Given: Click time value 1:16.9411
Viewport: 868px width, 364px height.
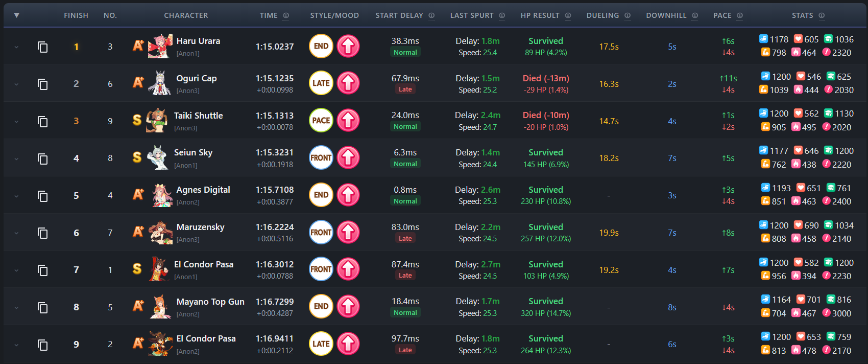Looking at the screenshot, I should pos(275,338).
